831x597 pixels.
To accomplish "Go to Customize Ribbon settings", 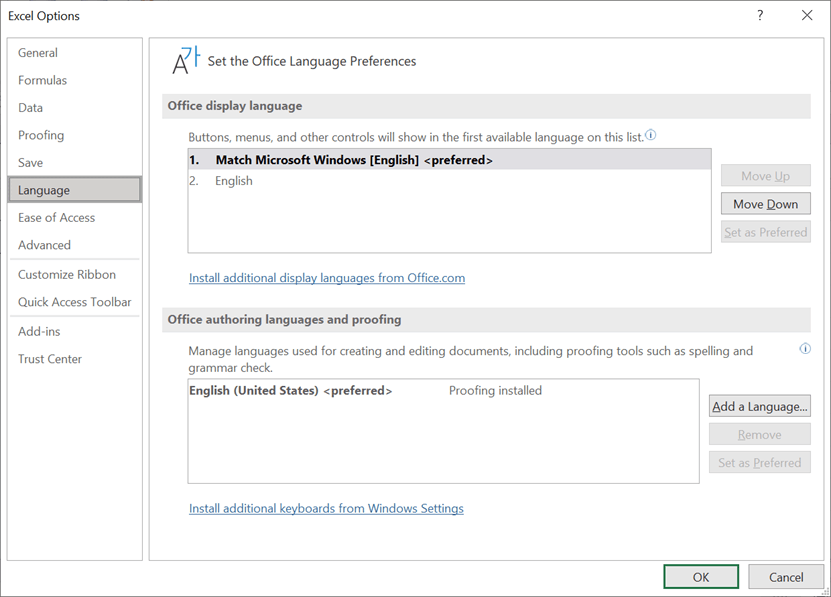I will (x=67, y=275).
